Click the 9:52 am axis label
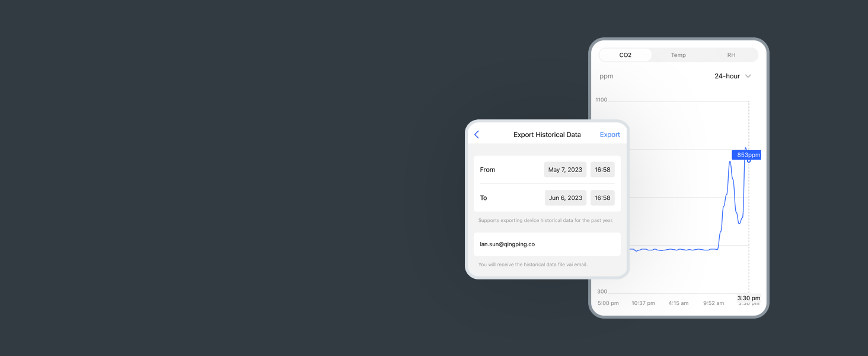Screen dimensions: 868x356 coord(713,303)
